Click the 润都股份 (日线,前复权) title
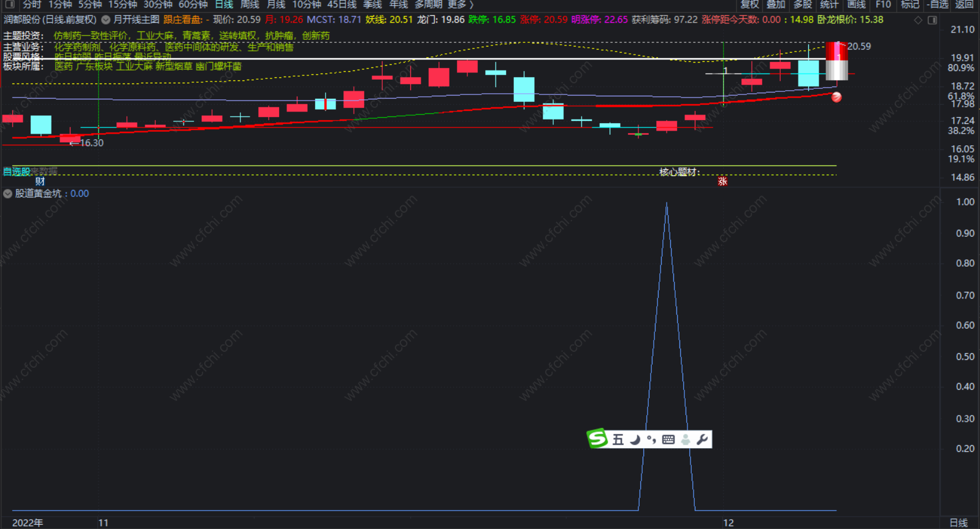The height and width of the screenshot is (529, 980). 50,20
